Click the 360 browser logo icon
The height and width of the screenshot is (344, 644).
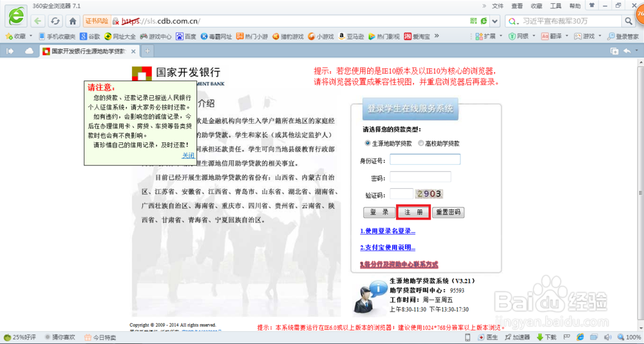point(17,17)
